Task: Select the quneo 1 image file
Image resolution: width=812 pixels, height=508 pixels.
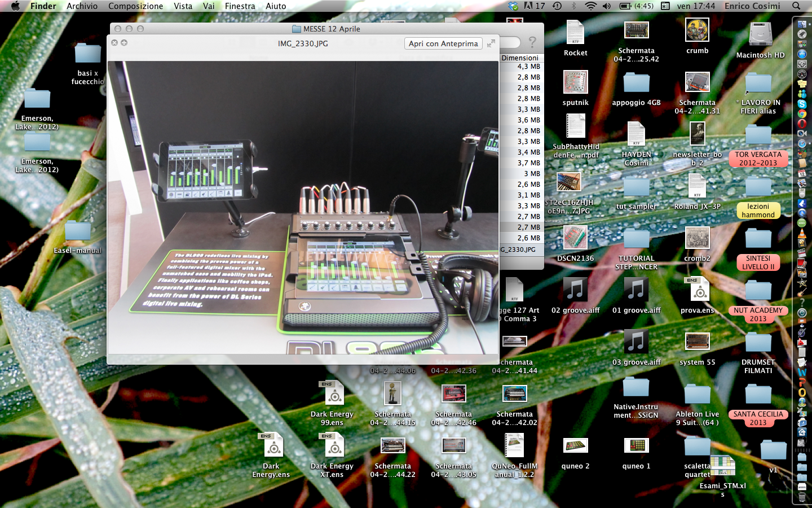Action: 636,446
